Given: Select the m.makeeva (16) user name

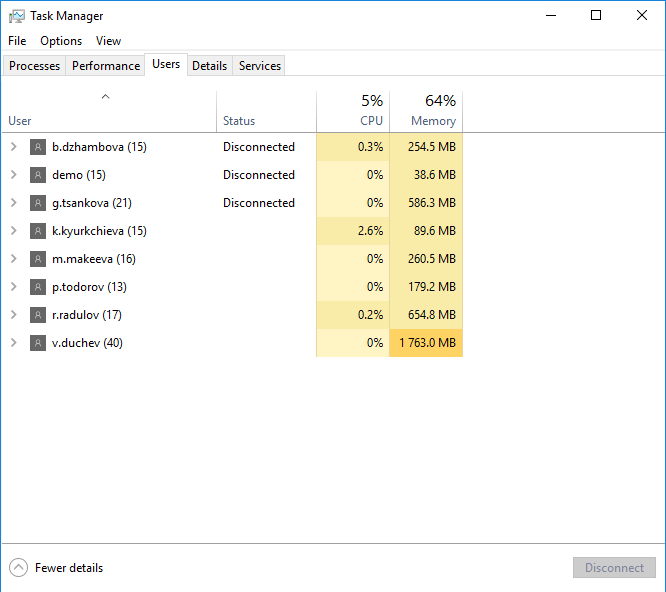Looking at the screenshot, I should tap(94, 259).
